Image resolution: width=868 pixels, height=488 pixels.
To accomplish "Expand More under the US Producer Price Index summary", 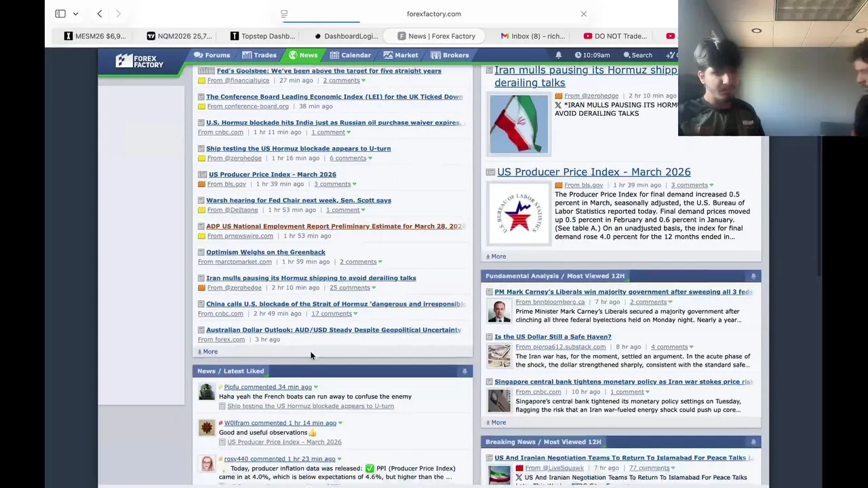I will 496,257.
